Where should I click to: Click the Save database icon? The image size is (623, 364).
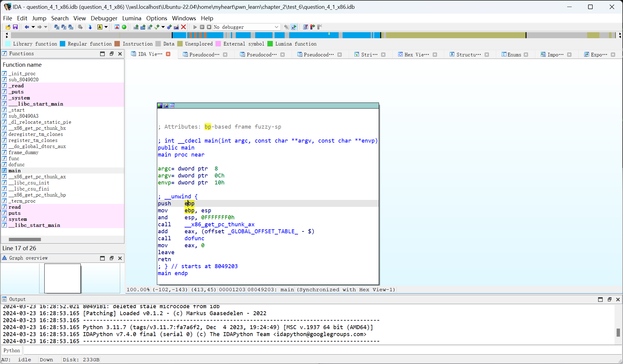point(15,27)
